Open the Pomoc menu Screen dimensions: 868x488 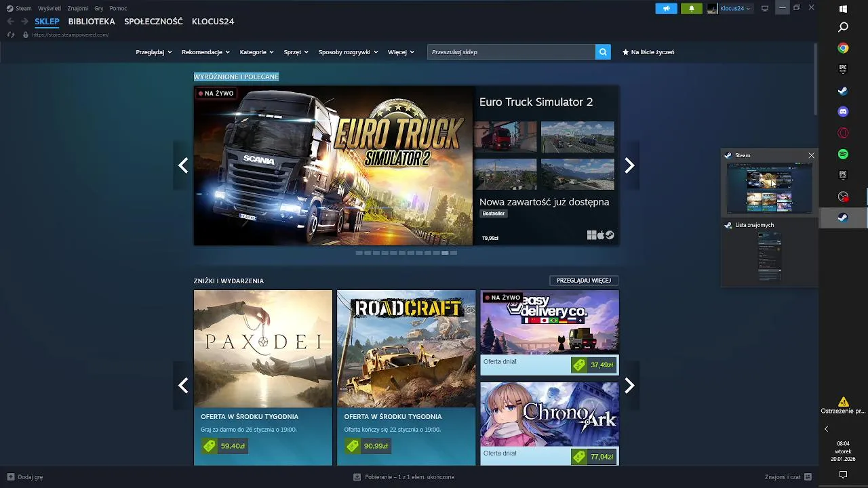(x=118, y=8)
